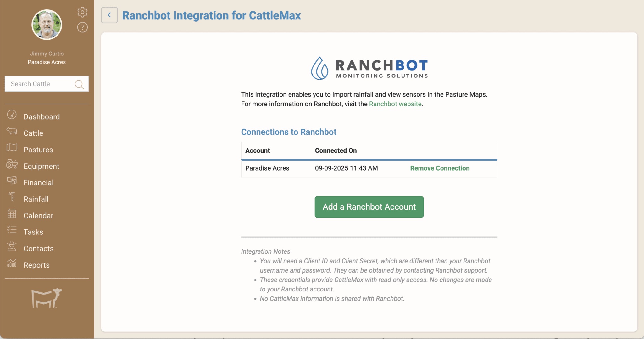Click the Equipment tractor icon

[x=12, y=164]
